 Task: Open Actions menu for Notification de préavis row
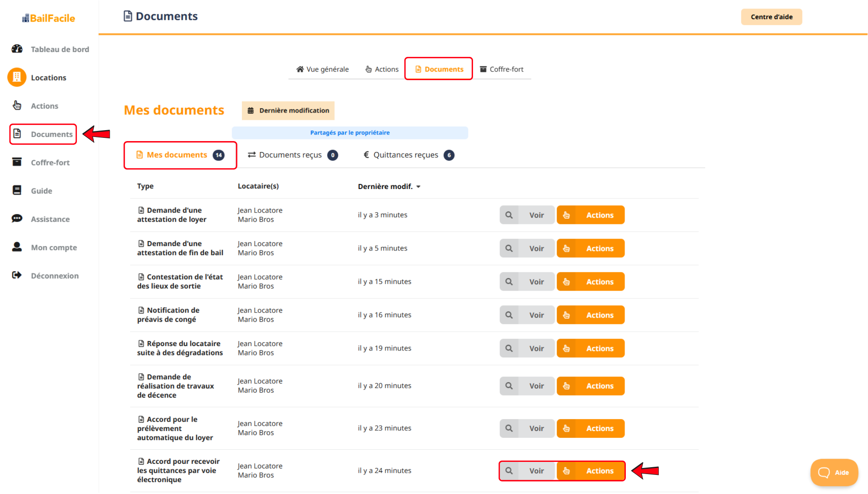(x=590, y=315)
